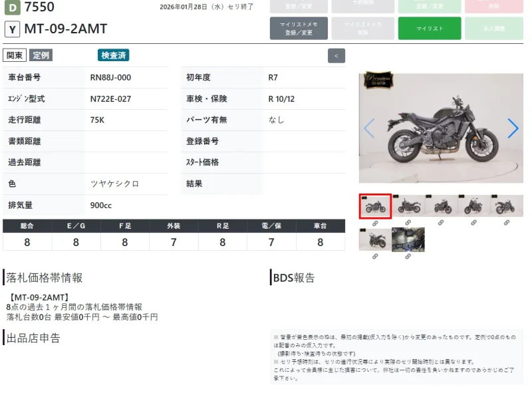This screenshot has height=399, width=532.
Task: Click link icon under the second top-row thumbnail
Action: (x=408, y=223)
